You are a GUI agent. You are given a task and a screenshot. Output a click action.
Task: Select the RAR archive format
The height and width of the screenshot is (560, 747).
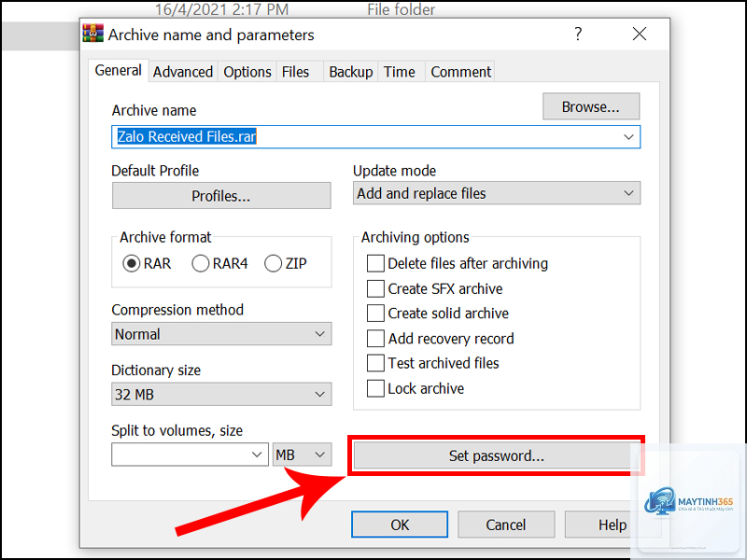(147, 263)
